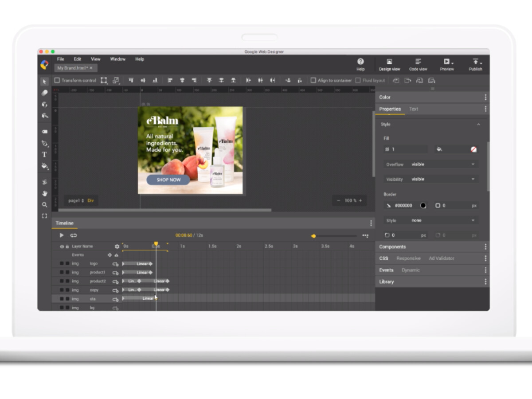Open the Window menu
The width and height of the screenshot is (532, 399).
click(x=117, y=59)
